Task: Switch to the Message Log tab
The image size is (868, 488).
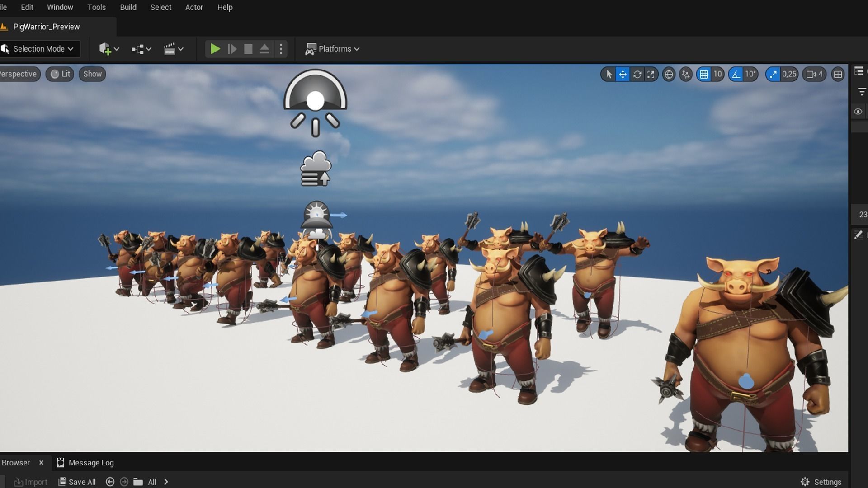Action: [85, 463]
